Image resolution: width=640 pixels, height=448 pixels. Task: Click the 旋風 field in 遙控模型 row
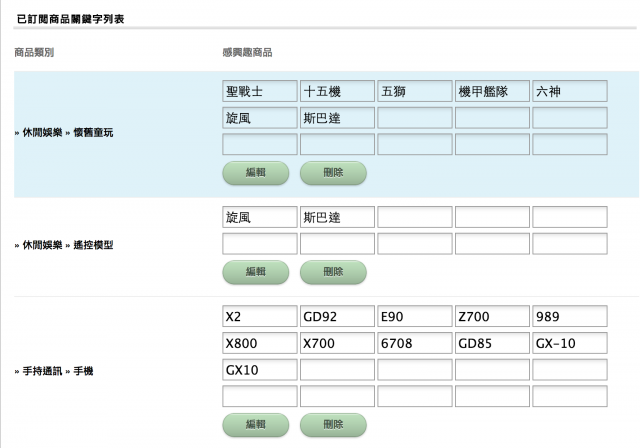pyautogui.click(x=260, y=217)
